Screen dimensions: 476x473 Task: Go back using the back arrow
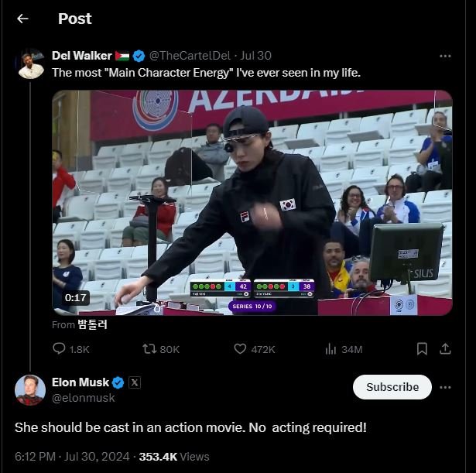(22, 19)
